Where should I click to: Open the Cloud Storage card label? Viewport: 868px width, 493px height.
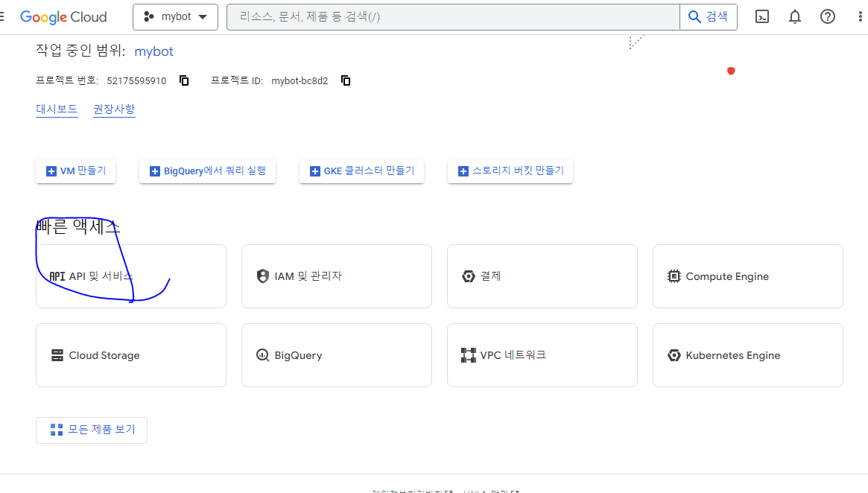point(104,355)
